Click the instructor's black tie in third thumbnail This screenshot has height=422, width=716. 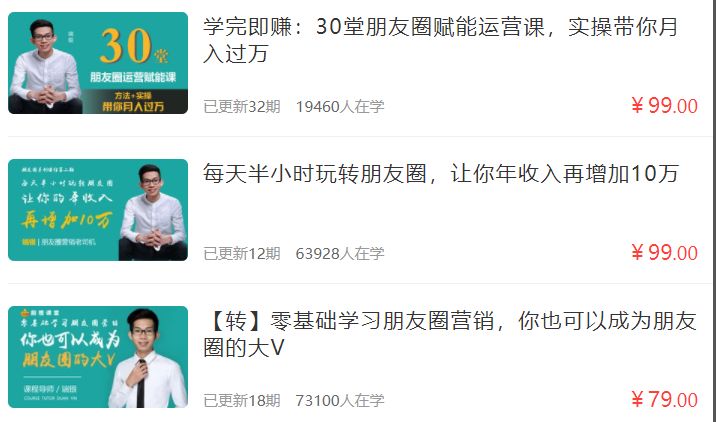pyautogui.click(x=141, y=384)
